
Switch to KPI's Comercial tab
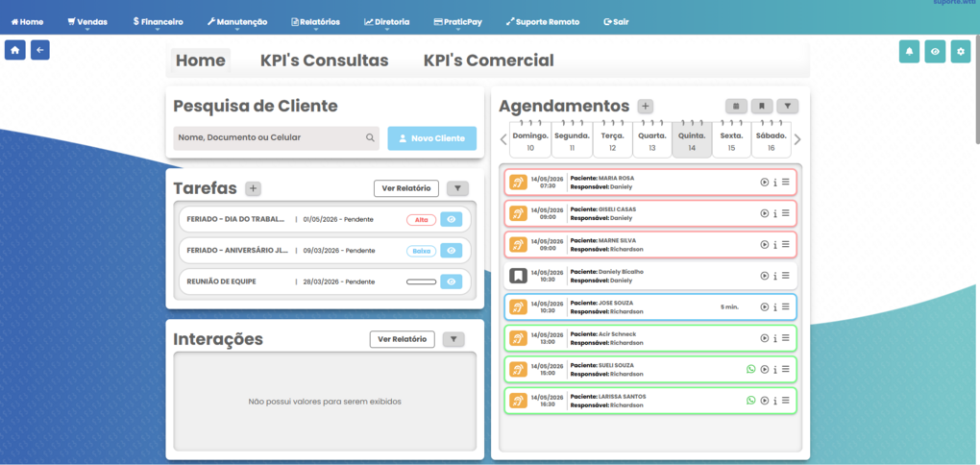click(489, 61)
